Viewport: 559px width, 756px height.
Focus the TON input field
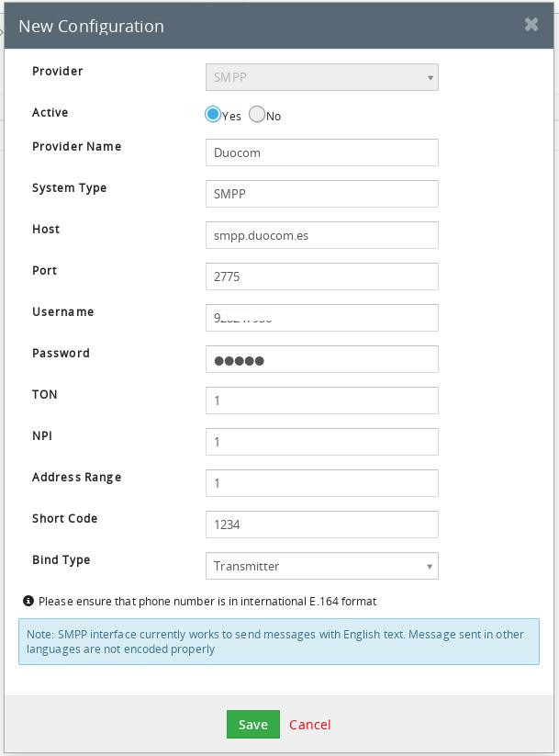click(x=321, y=401)
